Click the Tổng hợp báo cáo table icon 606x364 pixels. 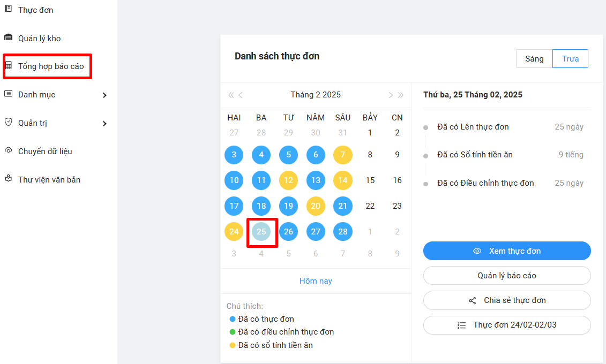coord(8,66)
